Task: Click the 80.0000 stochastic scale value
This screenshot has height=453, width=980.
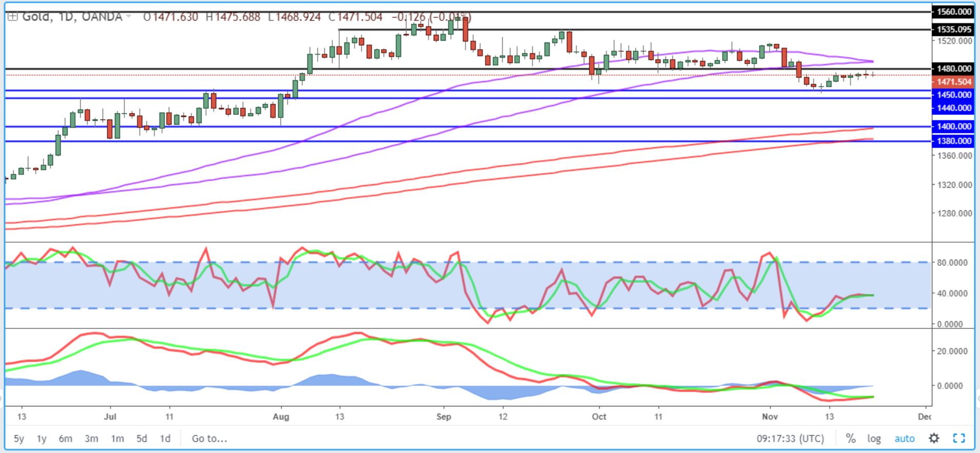Action: tap(952, 262)
